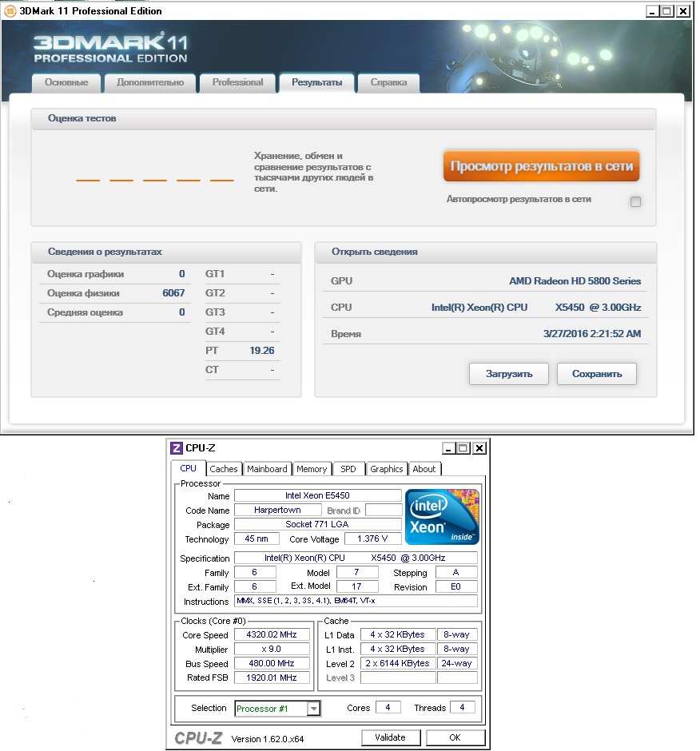
Task: Click the Multiplier value x 9.0
Action: (272, 649)
